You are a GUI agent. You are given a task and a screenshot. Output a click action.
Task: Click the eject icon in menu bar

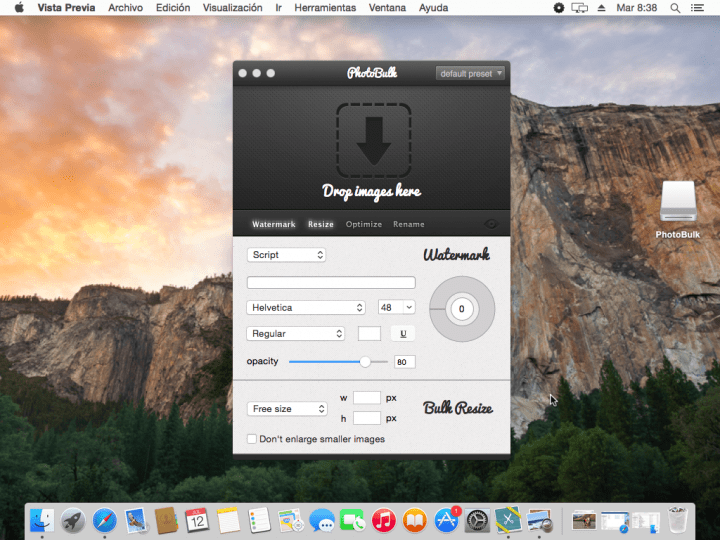pyautogui.click(x=602, y=8)
